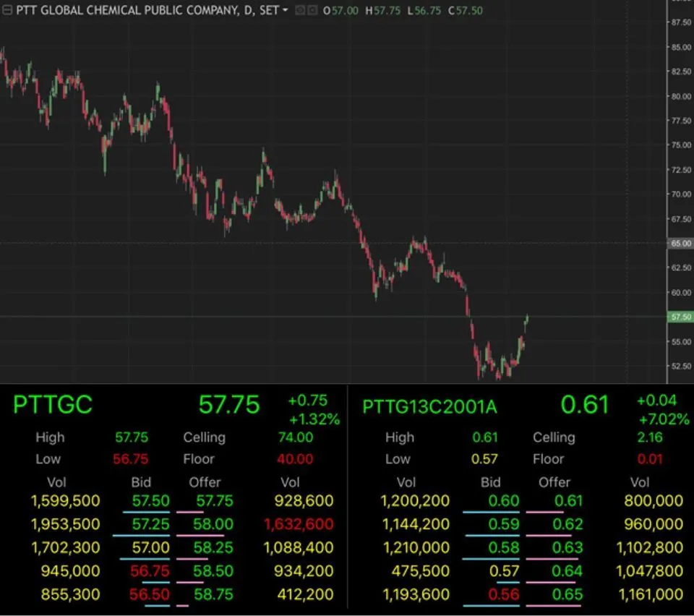This screenshot has height=616, width=694.
Task: Select PTTGC offer price 58.00
Action: (x=213, y=524)
